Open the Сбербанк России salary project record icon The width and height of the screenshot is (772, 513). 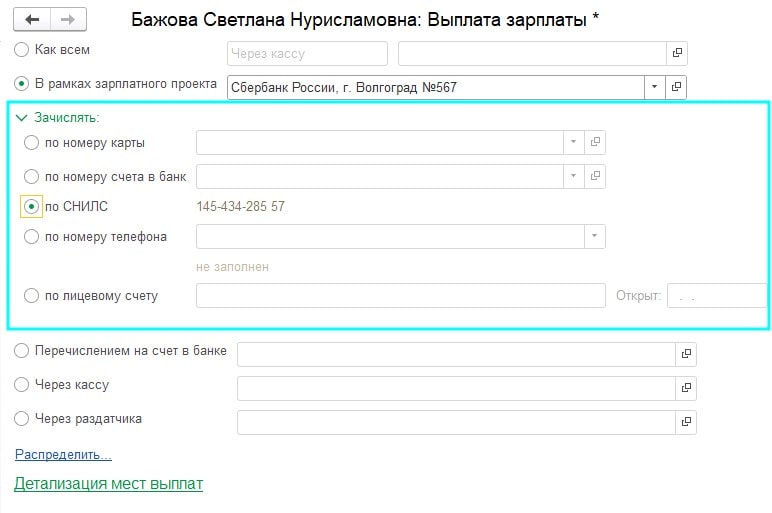point(677,87)
